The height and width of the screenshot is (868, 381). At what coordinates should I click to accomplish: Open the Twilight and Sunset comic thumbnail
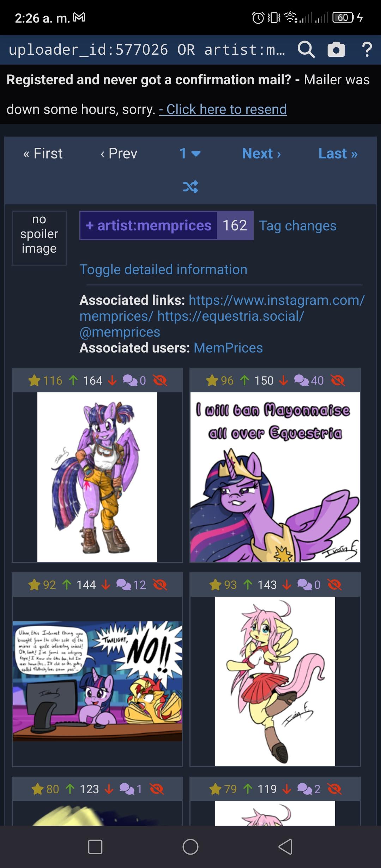(x=97, y=681)
